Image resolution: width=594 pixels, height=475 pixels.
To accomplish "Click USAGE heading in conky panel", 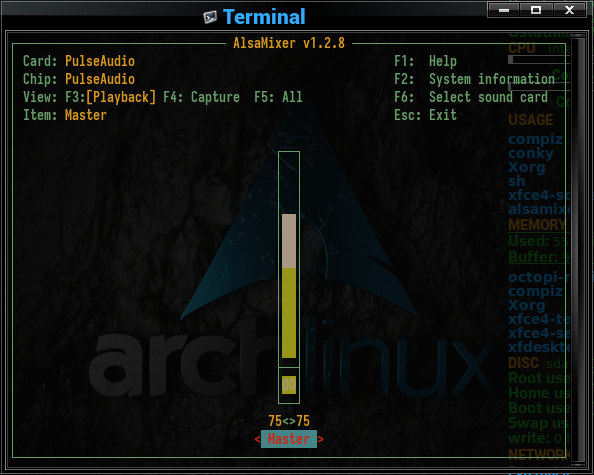I will [x=531, y=120].
